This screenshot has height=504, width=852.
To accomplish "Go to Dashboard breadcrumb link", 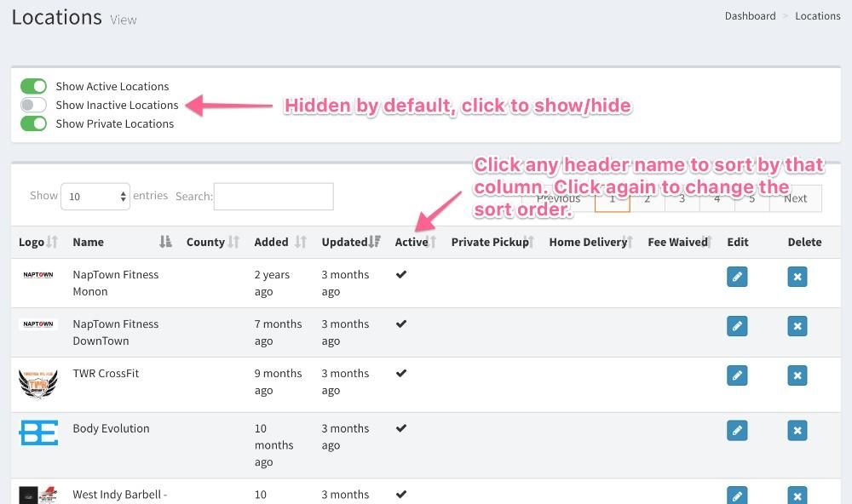I will click(750, 16).
